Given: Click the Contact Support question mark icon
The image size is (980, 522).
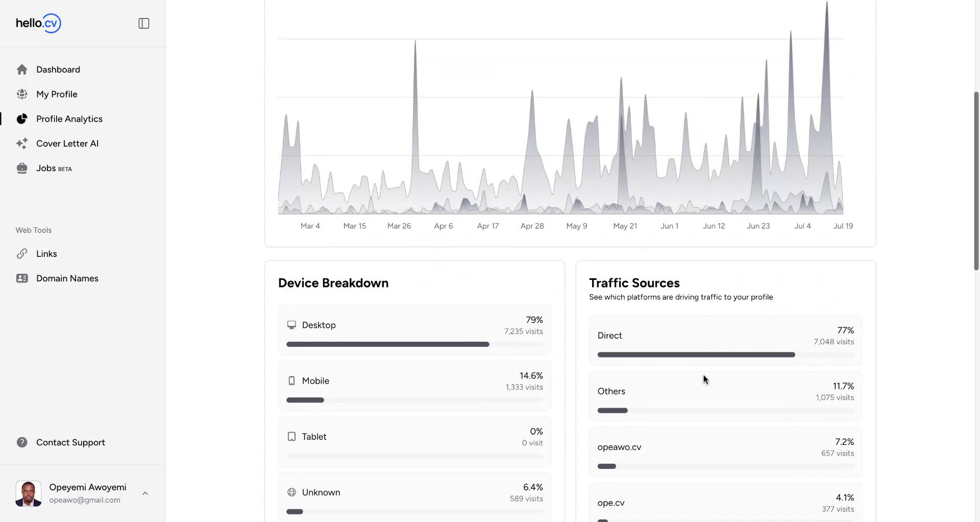Looking at the screenshot, I should pos(22,442).
